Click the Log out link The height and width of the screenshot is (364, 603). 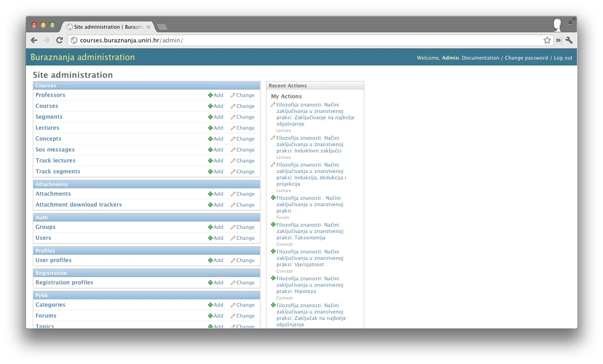[x=563, y=58]
